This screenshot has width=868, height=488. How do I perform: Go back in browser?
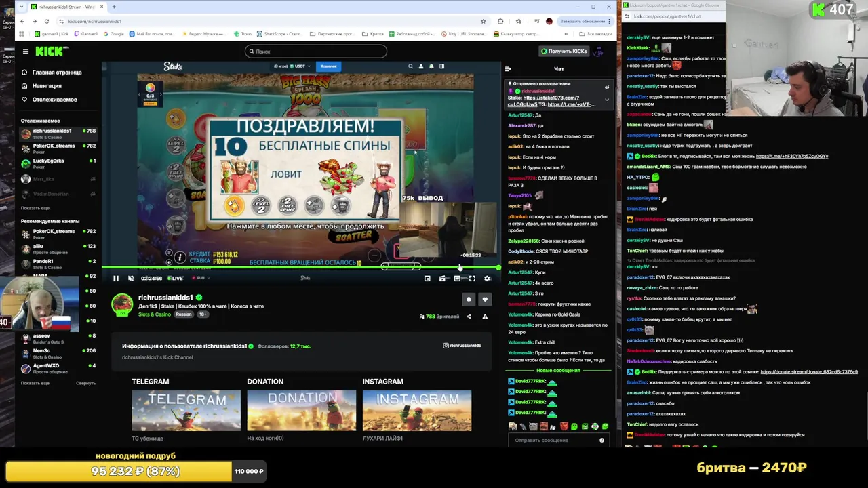coord(22,21)
